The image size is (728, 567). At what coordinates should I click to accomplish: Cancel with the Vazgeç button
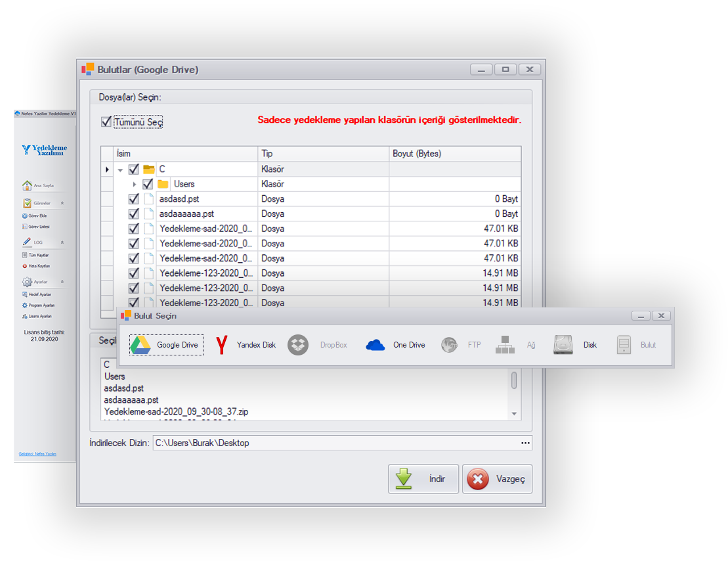point(498,478)
